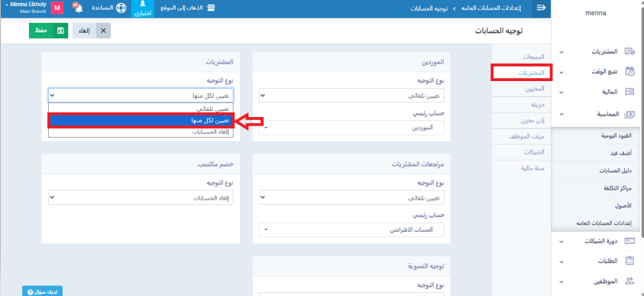Select تعيين لكل منها option in list
The image size is (644, 296).
click(x=141, y=120)
